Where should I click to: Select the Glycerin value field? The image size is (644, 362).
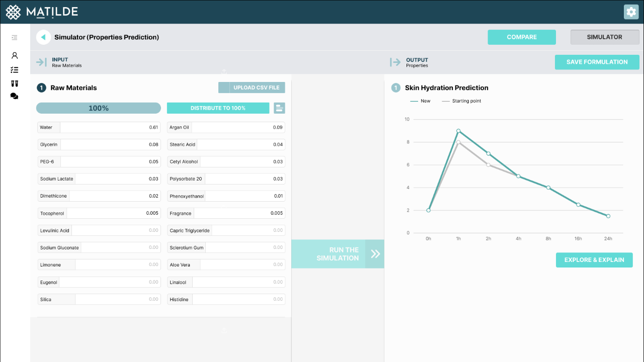pyautogui.click(x=110, y=144)
